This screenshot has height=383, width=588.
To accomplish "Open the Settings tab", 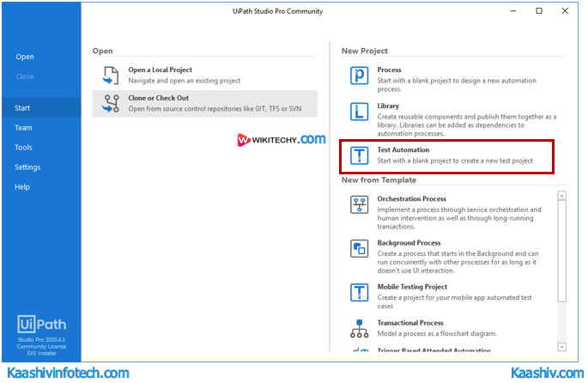I will click(27, 167).
